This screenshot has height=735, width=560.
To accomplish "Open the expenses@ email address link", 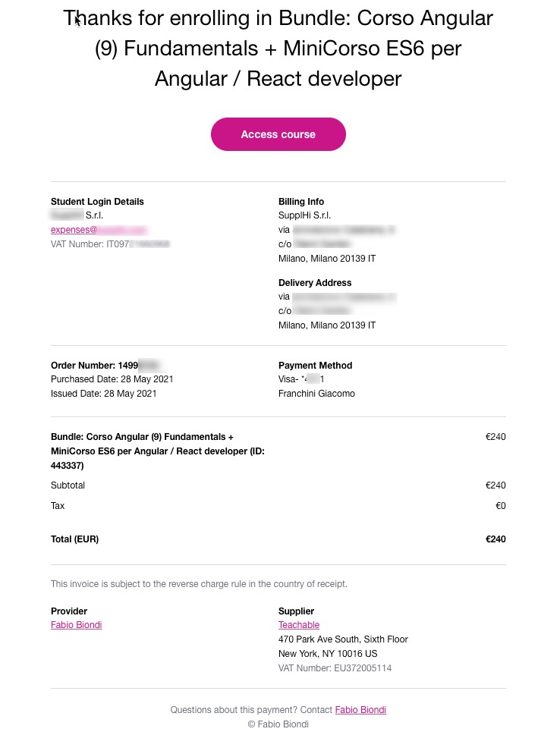I will pyautogui.click(x=98, y=230).
